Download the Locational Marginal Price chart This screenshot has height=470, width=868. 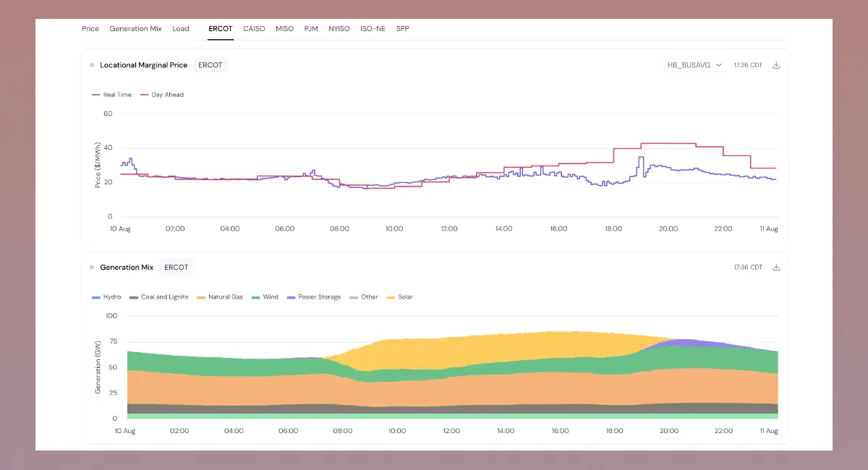pyautogui.click(x=776, y=65)
